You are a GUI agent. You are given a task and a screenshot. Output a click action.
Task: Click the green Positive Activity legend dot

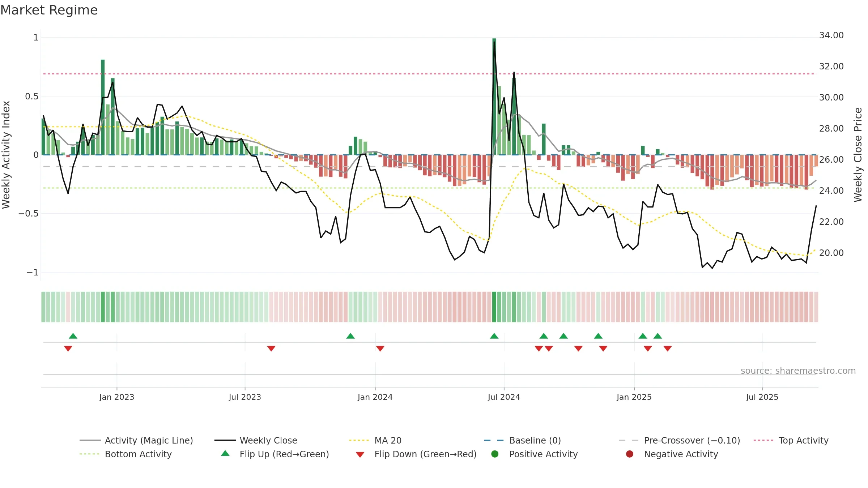[495, 454]
